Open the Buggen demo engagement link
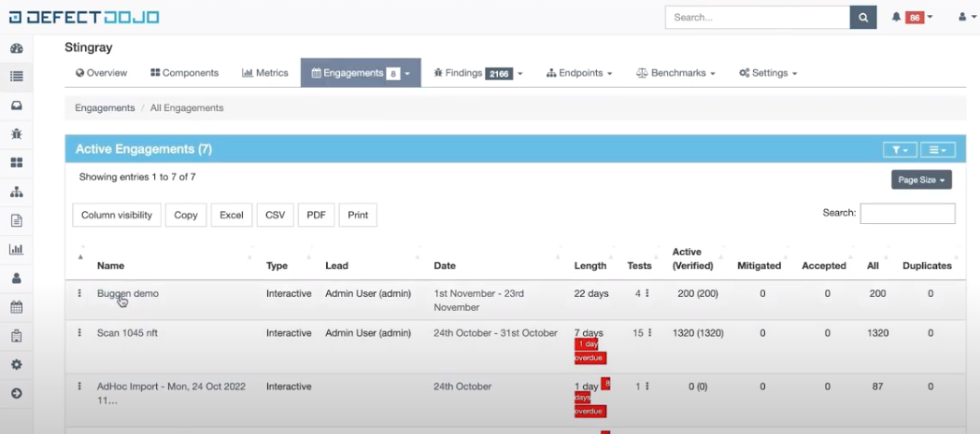980x434 pixels. coord(128,293)
